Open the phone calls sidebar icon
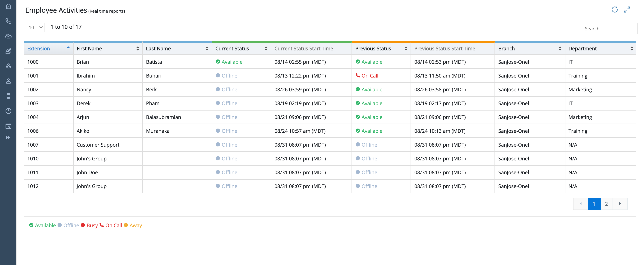 point(8,21)
